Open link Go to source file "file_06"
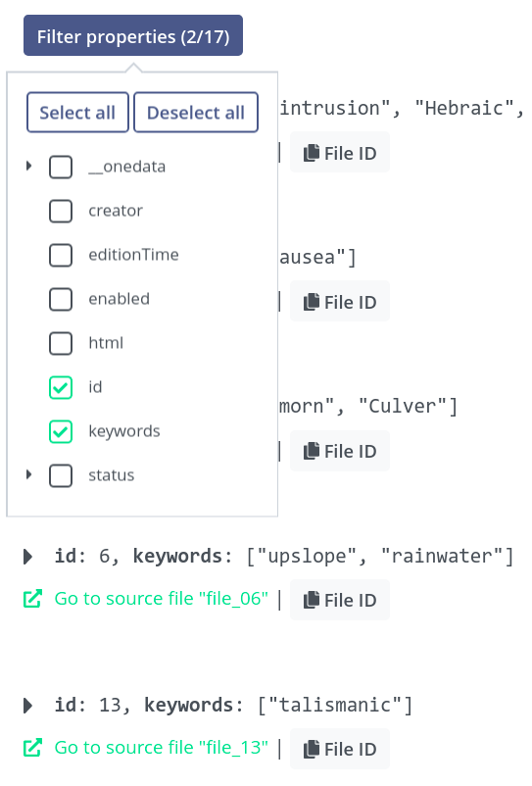Screen dimensions: 532x786 162,599
